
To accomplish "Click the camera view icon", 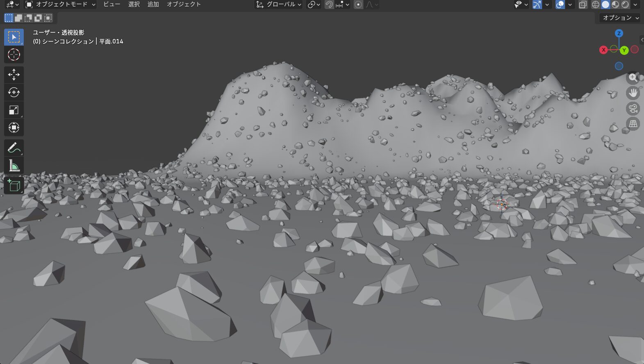I will [633, 109].
